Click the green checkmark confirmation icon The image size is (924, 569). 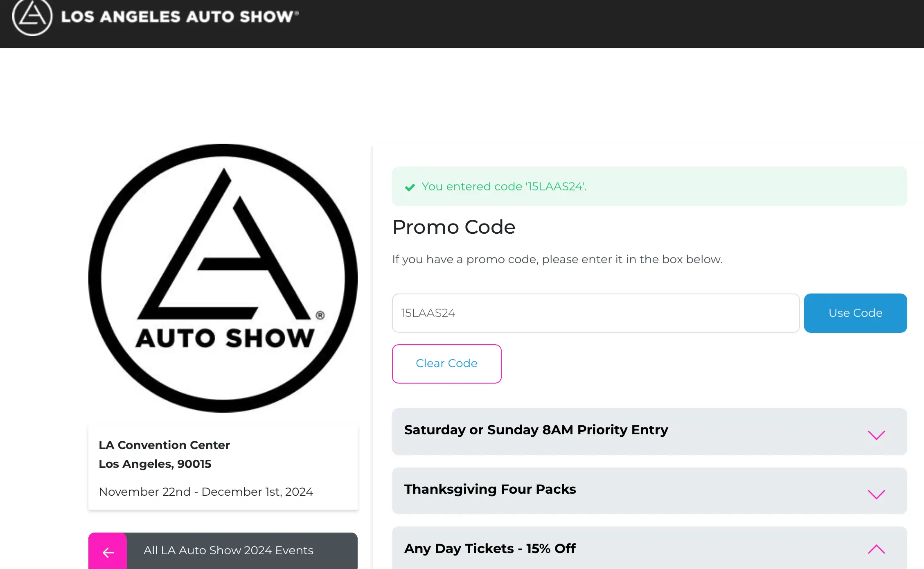pyautogui.click(x=410, y=187)
